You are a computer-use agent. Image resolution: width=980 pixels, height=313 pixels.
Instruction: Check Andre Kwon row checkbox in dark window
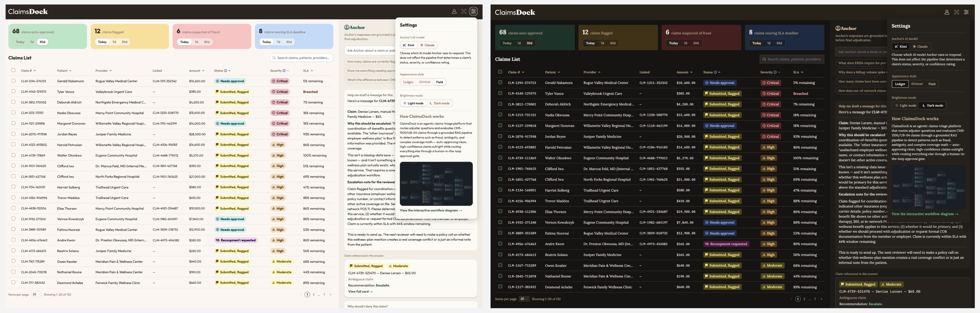point(500,244)
